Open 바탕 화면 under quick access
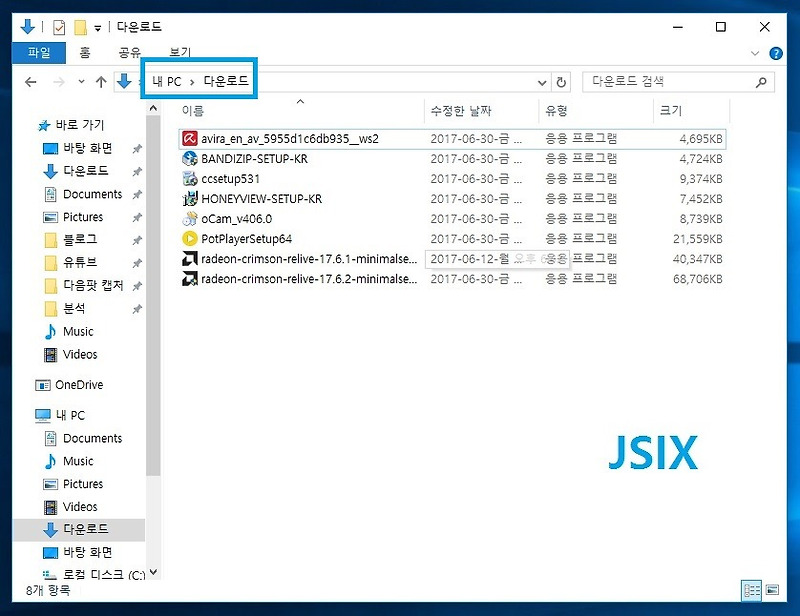 click(78, 148)
